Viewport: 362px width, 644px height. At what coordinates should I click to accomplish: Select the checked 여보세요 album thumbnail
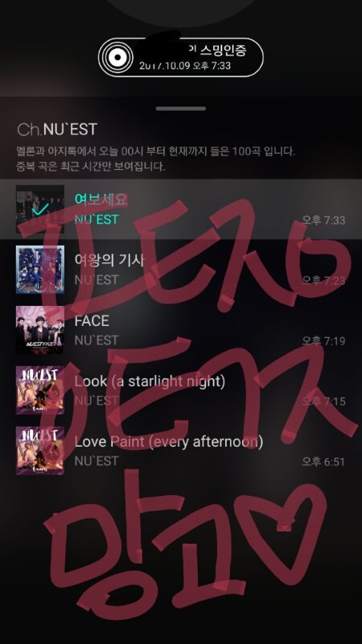[40, 209]
